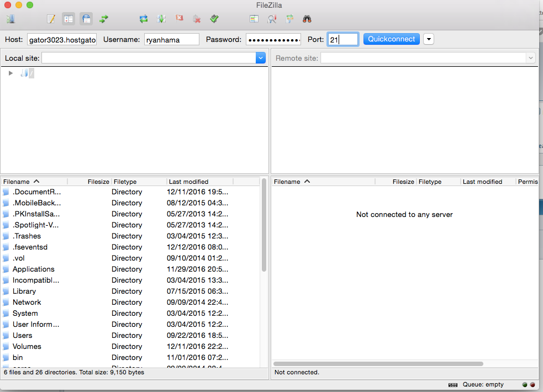Click the Local site path field
The width and height of the screenshot is (543, 392).
149,58
